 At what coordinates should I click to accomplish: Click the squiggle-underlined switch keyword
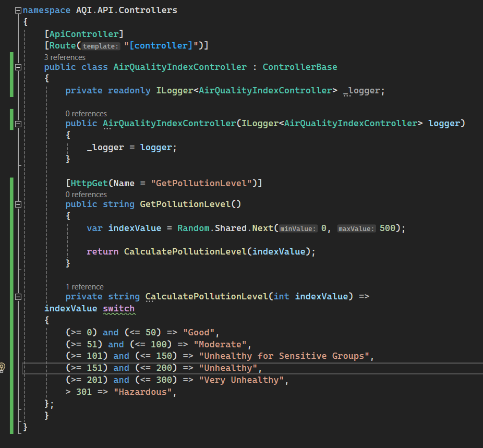(x=118, y=308)
